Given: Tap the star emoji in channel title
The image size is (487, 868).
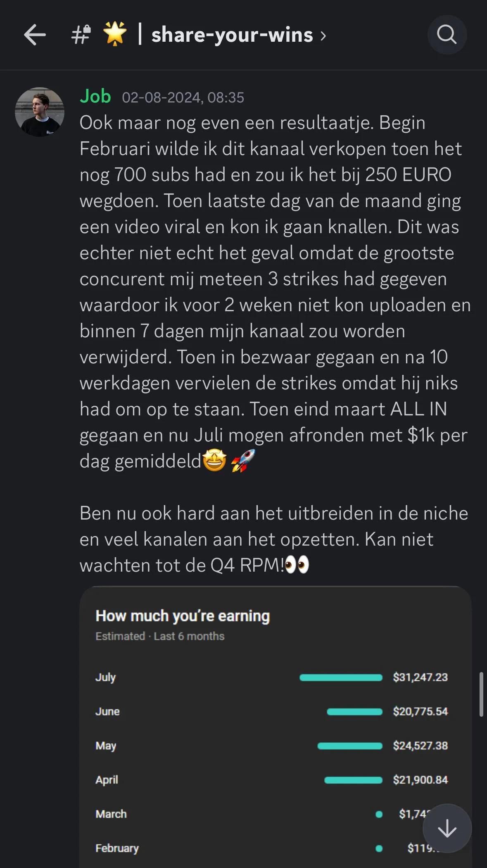Looking at the screenshot, I should [x=115, y=34].
